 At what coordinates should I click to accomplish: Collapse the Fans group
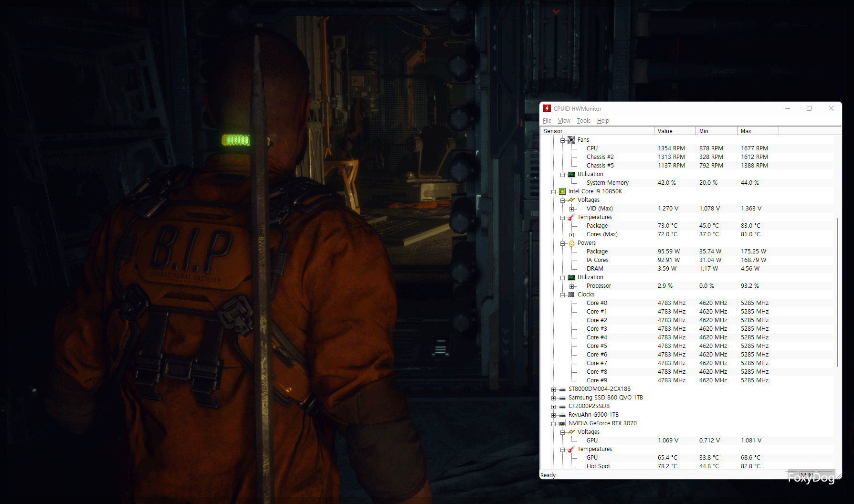[563, 140]
